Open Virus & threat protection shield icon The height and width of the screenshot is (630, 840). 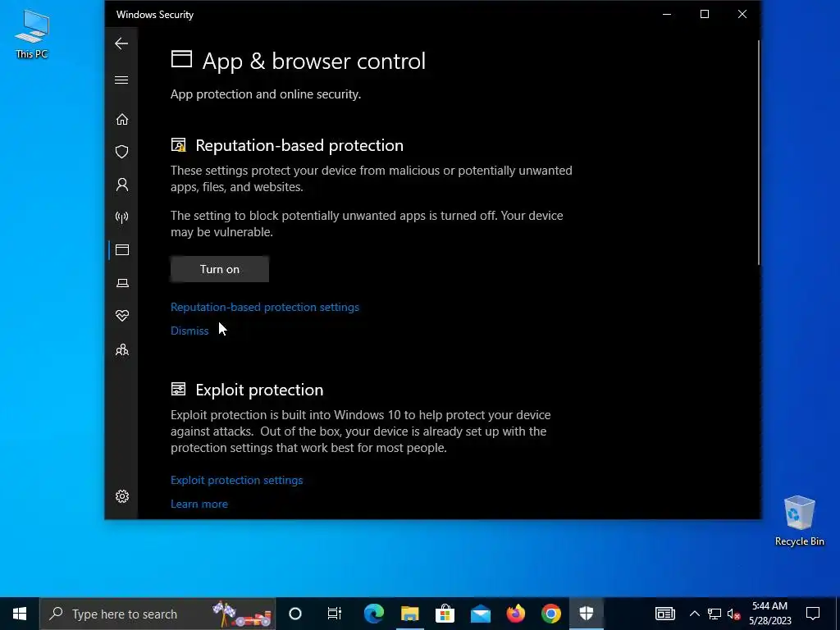(x=122, y=152)
